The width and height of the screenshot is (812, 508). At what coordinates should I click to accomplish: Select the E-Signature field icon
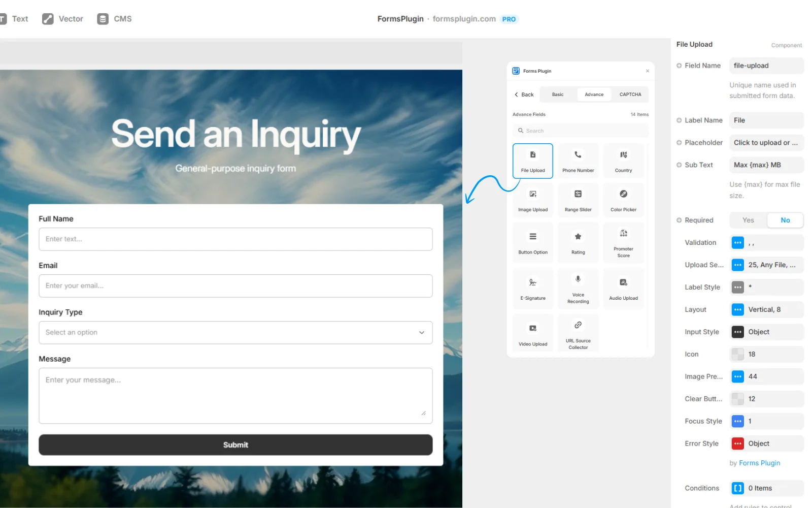point(532,288)
